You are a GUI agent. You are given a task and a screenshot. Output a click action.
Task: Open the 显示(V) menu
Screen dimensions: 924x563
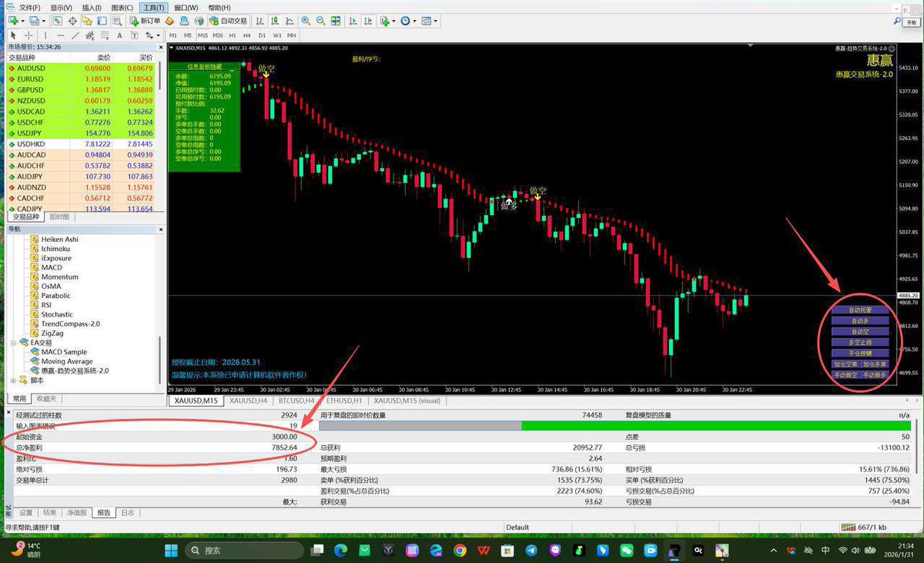point(62,8)
